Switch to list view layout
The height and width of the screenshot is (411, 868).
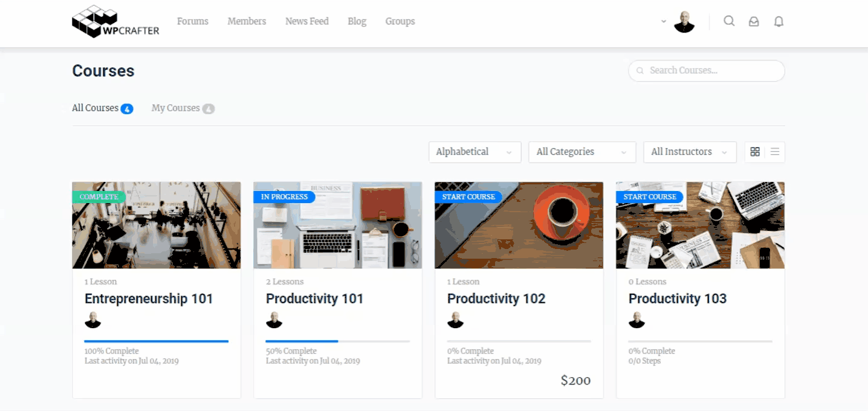pyautogui.click(x=775, y=152)
